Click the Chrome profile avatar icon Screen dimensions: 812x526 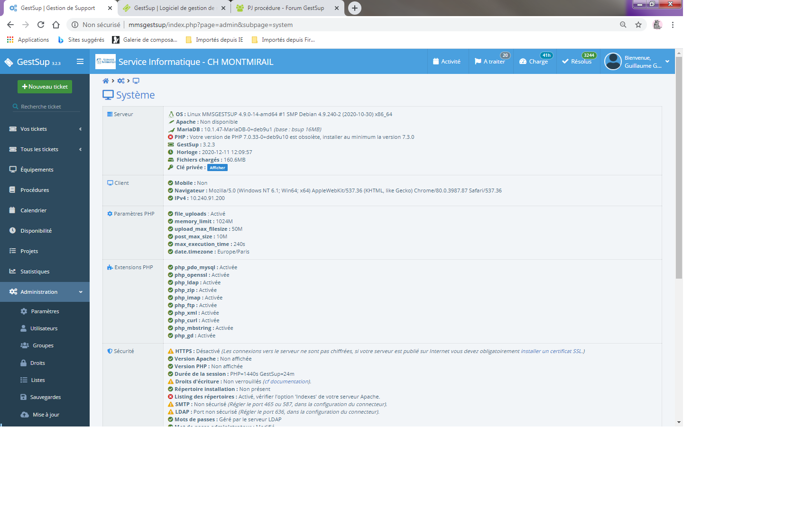pyautogui.click(x=657, y=25)
